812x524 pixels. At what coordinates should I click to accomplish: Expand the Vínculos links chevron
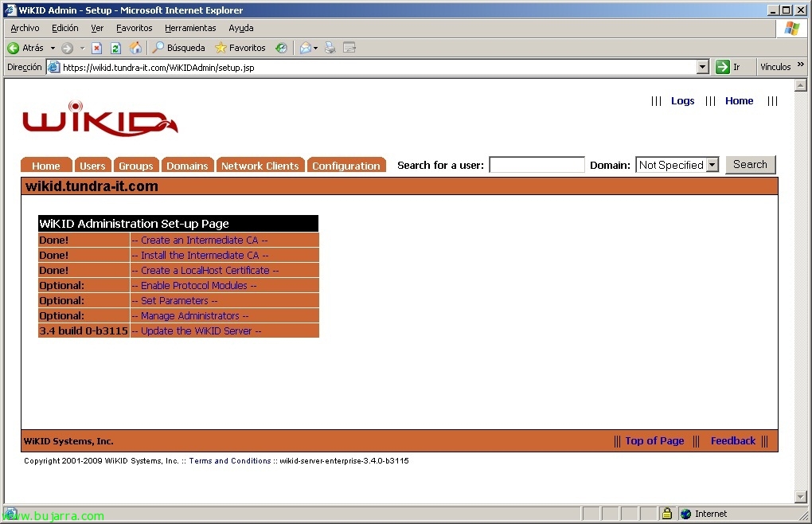[x=801, y=65]
